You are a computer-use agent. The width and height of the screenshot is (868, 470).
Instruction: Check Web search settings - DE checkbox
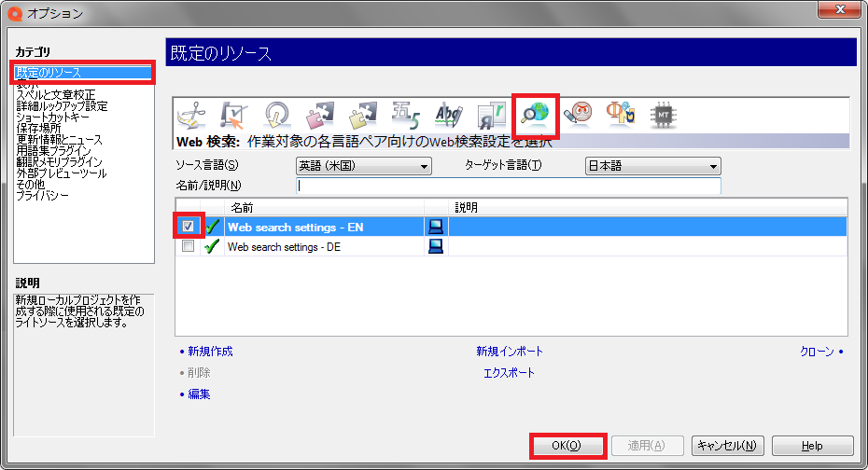(189, 246)
